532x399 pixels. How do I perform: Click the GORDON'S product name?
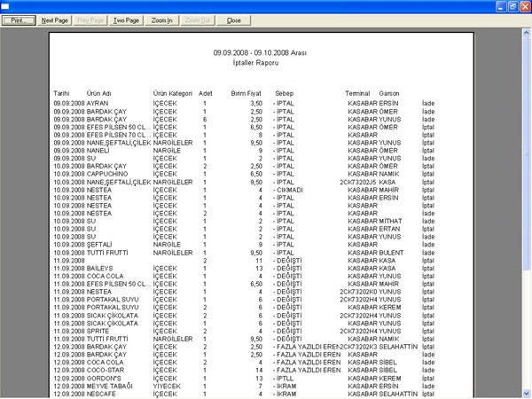click(104, 378)
